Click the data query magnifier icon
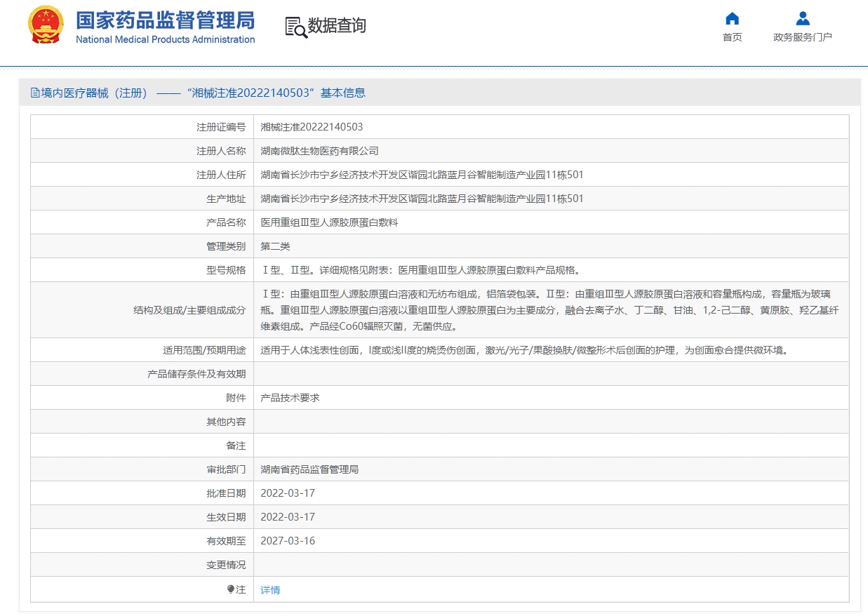 295,27
